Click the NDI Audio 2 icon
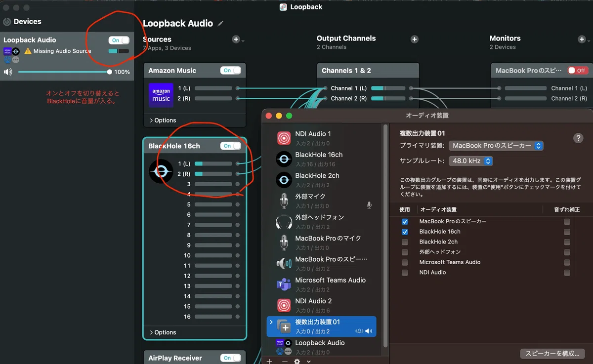593x364 pixels. [284, 305]
